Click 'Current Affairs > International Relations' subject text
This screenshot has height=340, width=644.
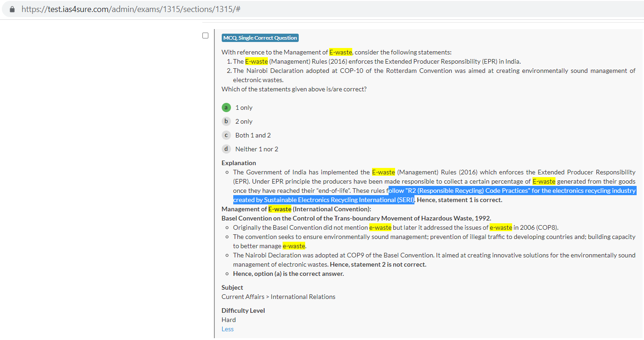278,297
